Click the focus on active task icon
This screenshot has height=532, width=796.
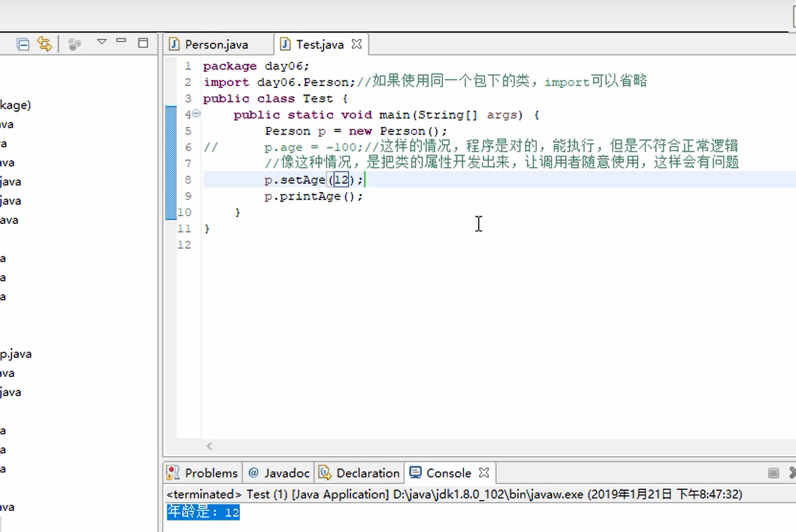75,44
